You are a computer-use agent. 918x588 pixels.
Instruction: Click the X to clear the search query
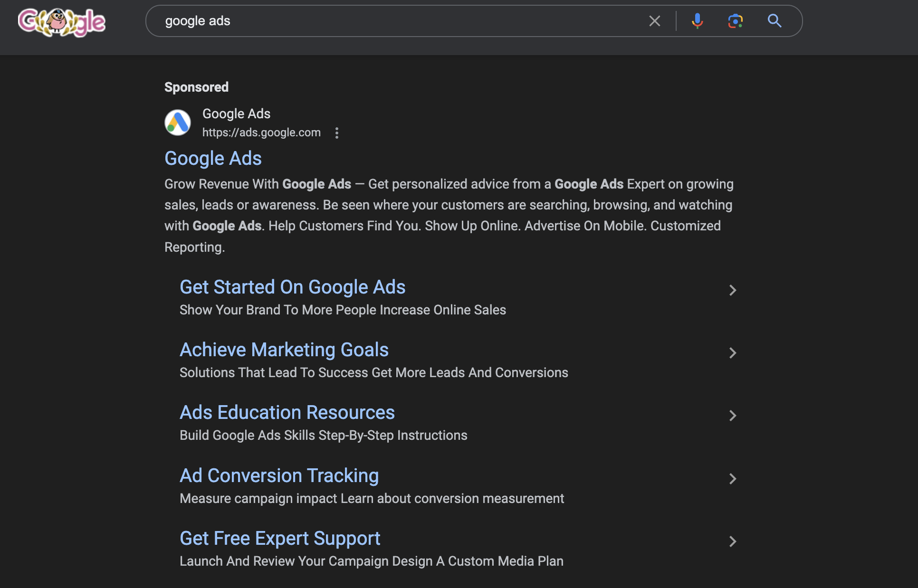pyautogui.click(x=655, y=21)
